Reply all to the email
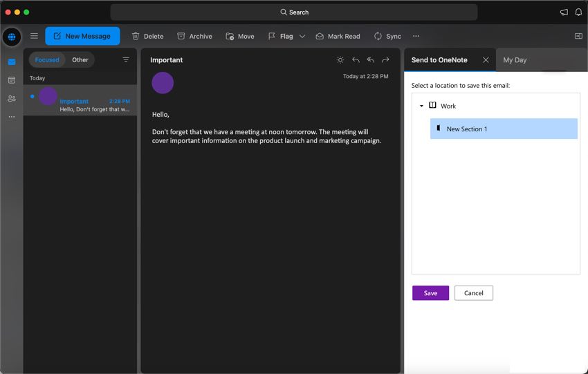The width and height of the screenshot is (588, 374). 371,60
